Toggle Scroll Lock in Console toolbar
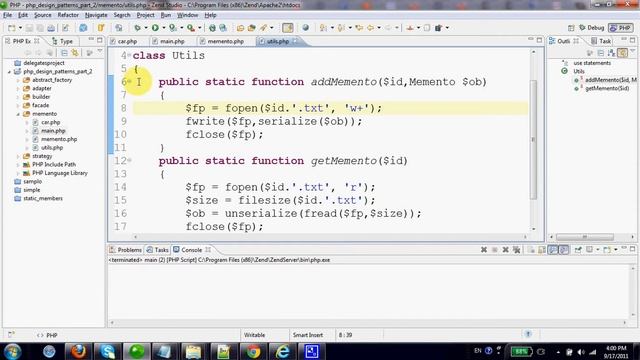640x360 pixels. tap(542, 249)
